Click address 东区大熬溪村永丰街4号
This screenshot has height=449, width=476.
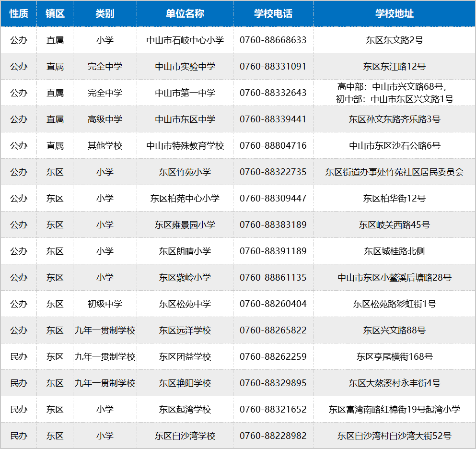(x=395, y=384)
